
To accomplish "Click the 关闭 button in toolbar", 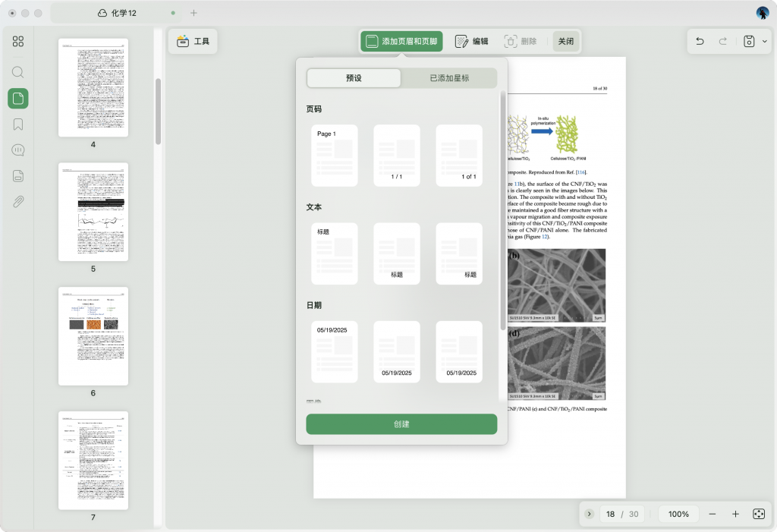I will pyautogui.click(x=566, y=42).
